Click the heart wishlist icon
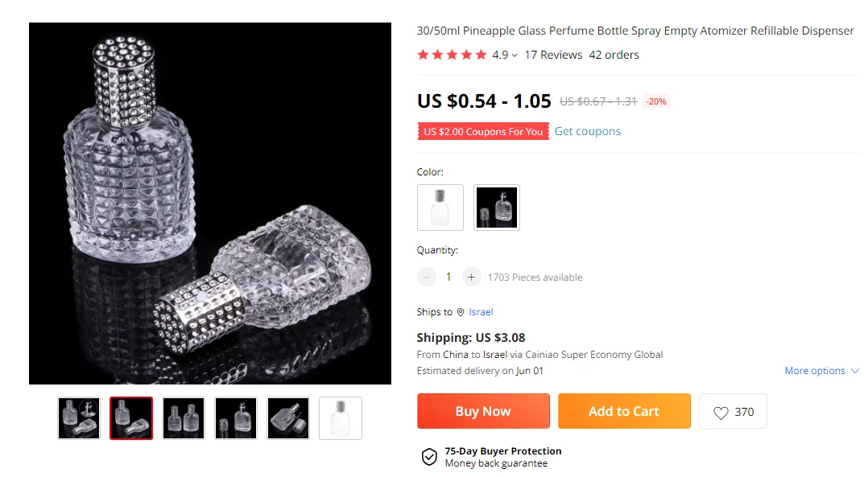 point(721,413)
